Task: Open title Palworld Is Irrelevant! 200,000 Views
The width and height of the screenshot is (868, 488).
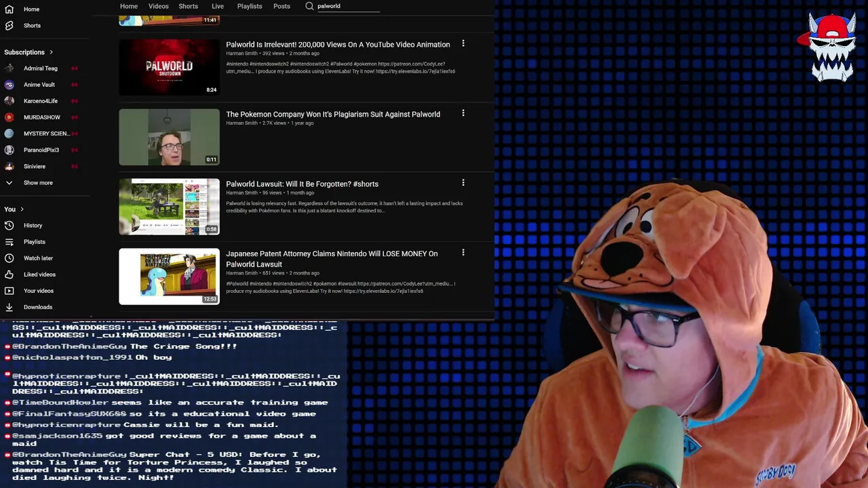Action: (338, 45)
